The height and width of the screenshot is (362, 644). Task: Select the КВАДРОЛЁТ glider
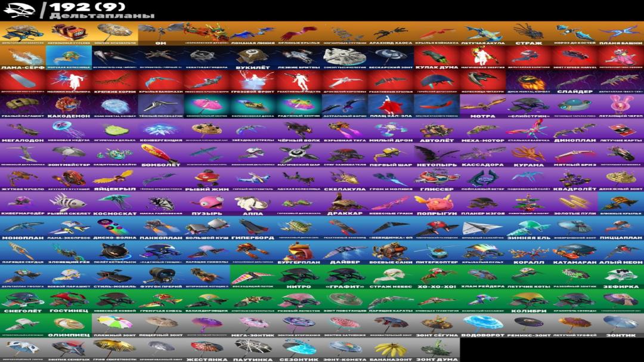pyautogui.click(x=575, y=179)
